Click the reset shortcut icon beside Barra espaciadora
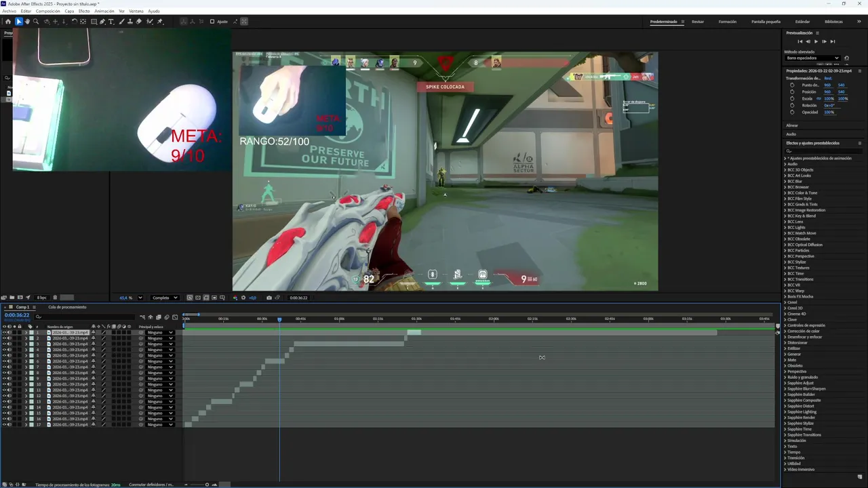This screenshot has width=868, height=488. click(846, 58)
